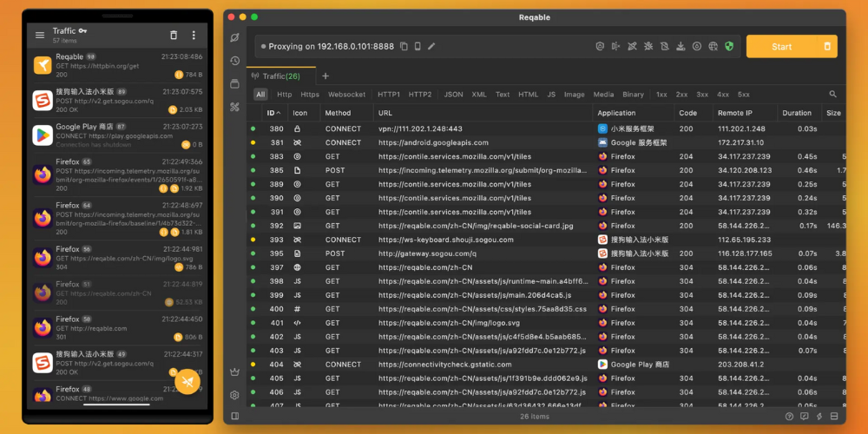The height and width of the screenshot is (434, 868).
Task: Open the search magnifier in filter bar
Action: pos(833,95)
